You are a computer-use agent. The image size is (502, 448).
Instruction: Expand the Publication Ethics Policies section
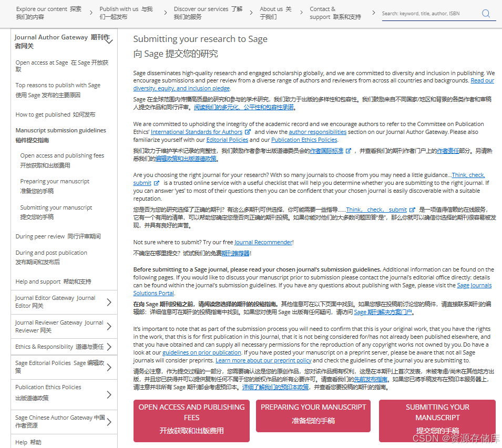tap(109, 394)
